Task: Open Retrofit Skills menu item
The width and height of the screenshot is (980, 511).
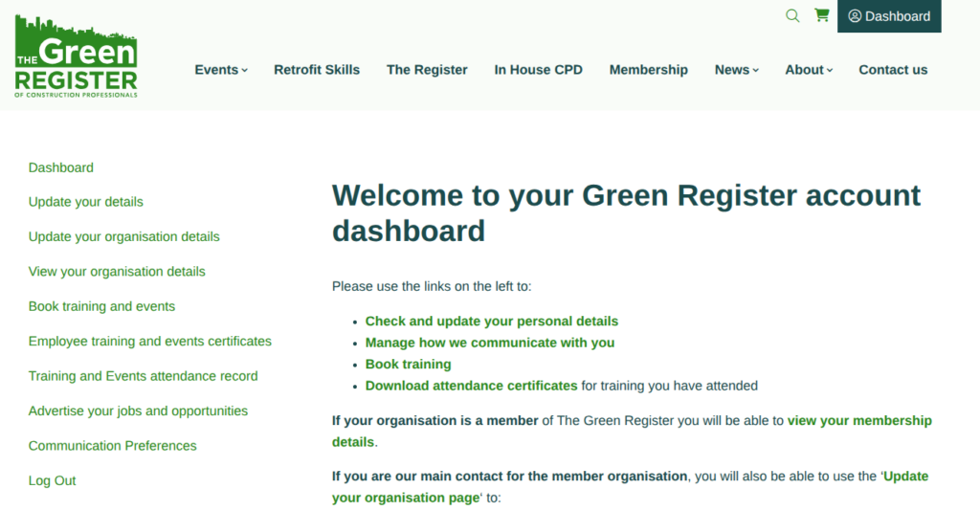Action: (317, 70)
